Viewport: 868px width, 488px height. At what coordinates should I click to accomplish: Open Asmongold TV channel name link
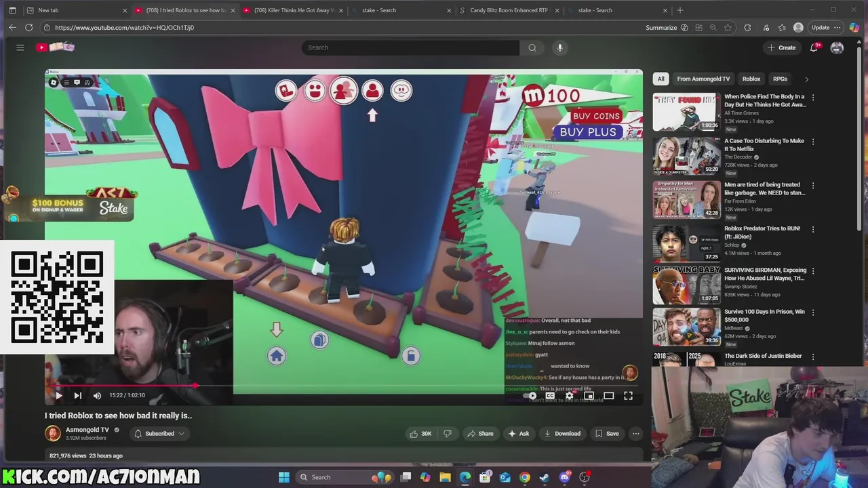point(87,430)
